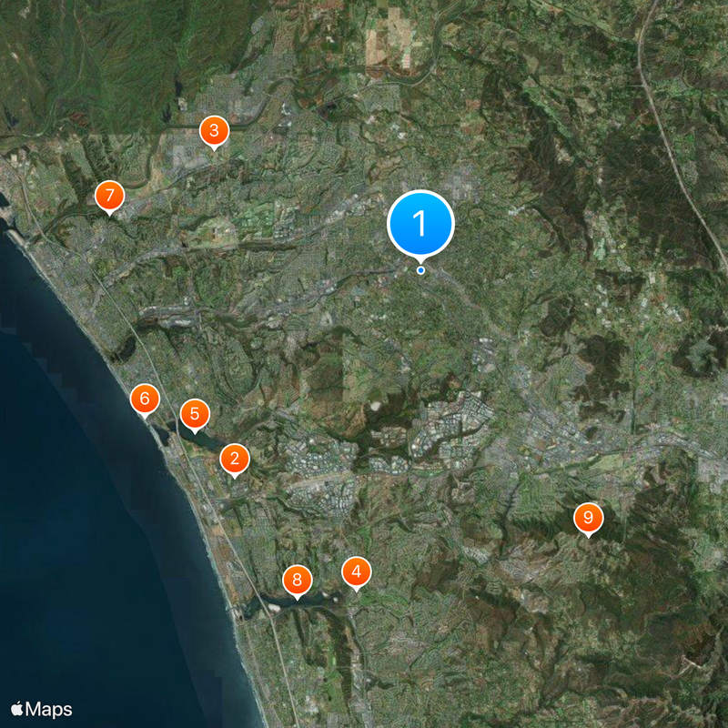
Task: Tap the orange pin numbered 5
Action: pyautogui.click(x=194, y=414)
